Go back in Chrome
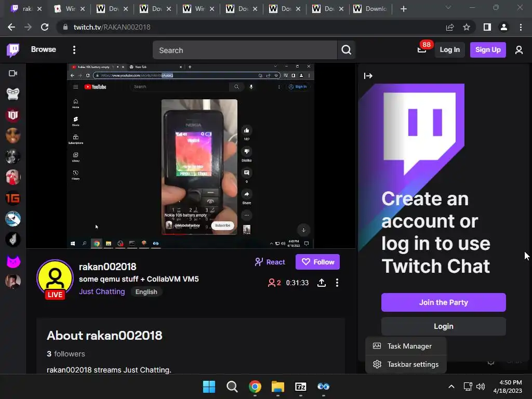532x399 pixels. 11,27
